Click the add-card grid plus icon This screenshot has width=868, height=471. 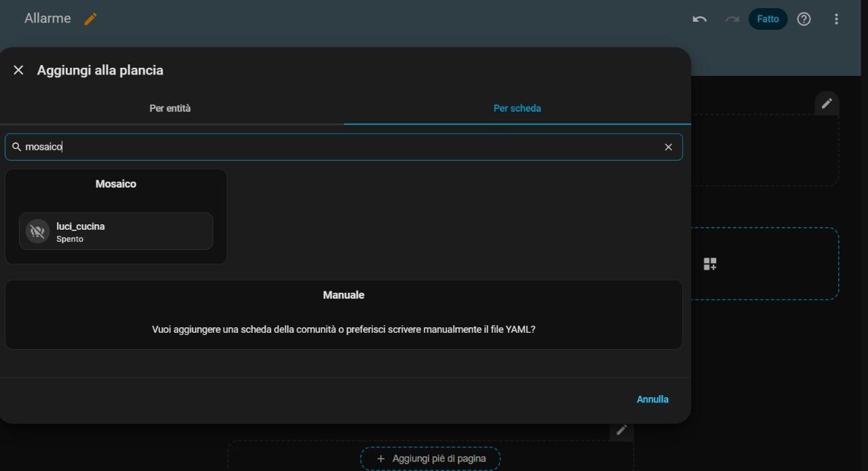(710, 264)
